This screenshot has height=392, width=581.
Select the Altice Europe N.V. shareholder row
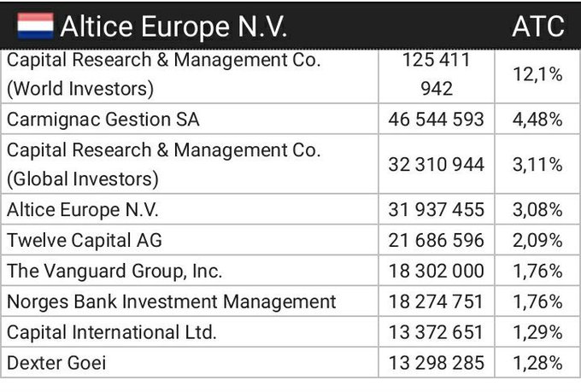coord(83,209)
